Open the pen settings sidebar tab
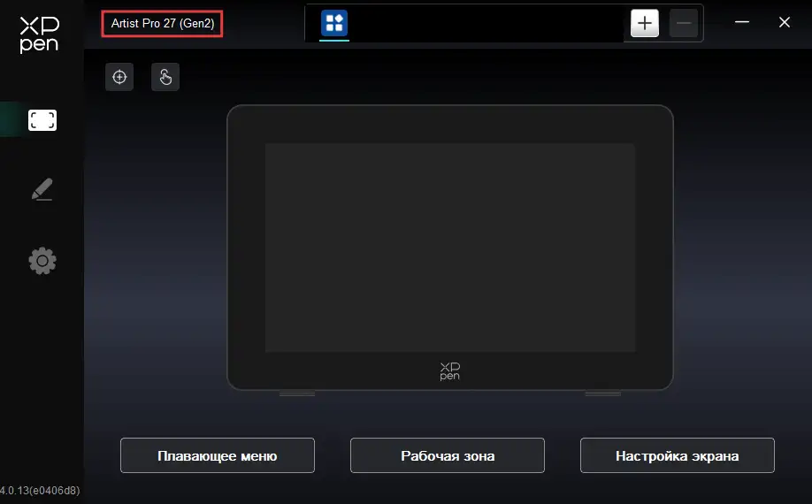This screenshot has width=812, height=504. (x=42, y=189)
